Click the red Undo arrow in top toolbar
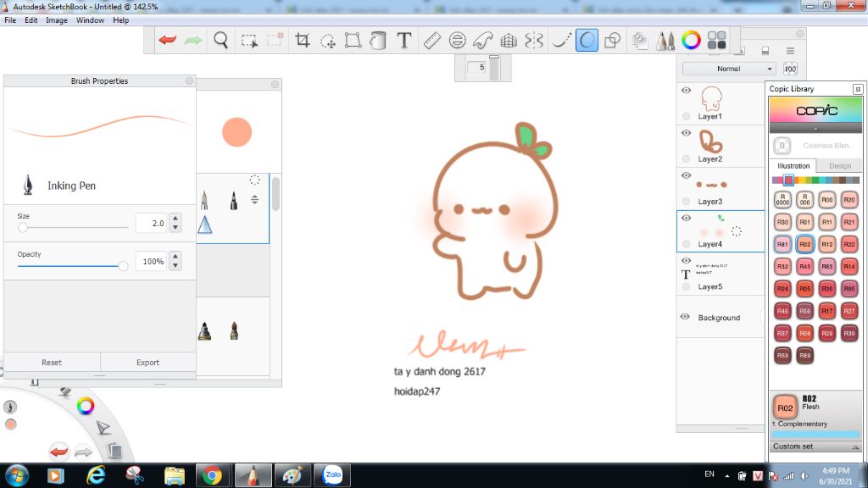 pos(167,40)
